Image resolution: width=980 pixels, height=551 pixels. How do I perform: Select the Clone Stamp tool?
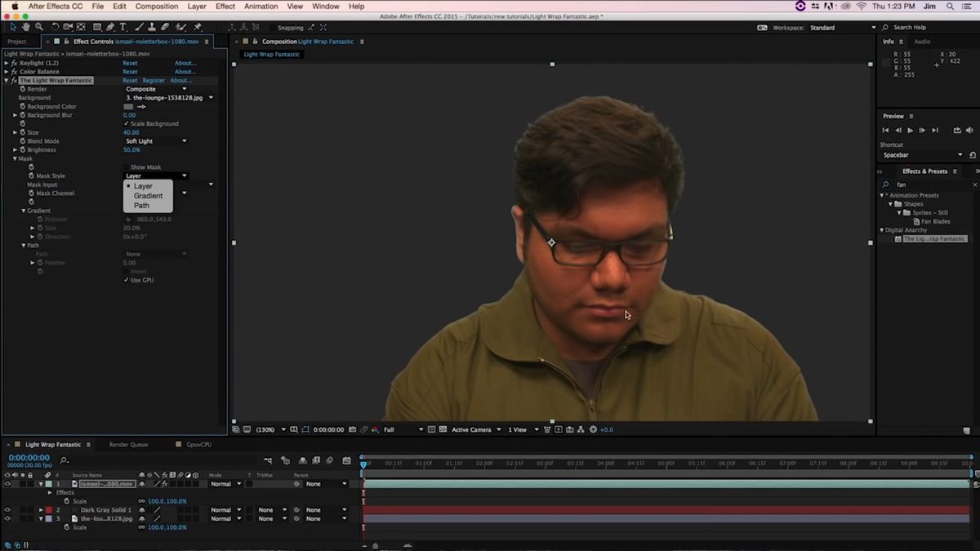point(151,27)
